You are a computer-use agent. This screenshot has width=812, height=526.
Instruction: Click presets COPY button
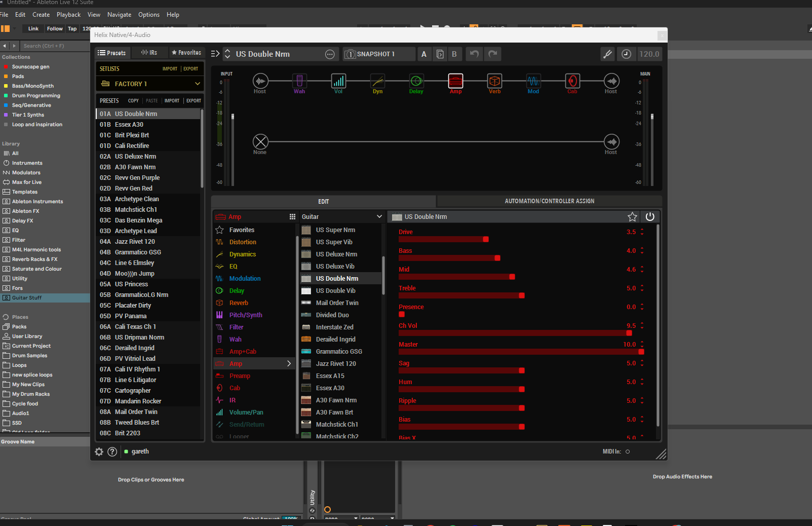[133, 101]
